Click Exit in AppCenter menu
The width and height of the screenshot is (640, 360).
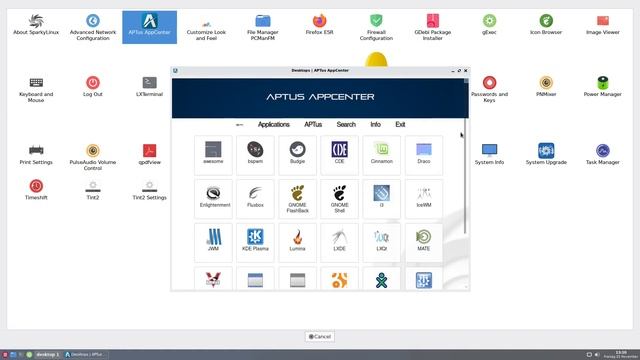pos(400,124)
